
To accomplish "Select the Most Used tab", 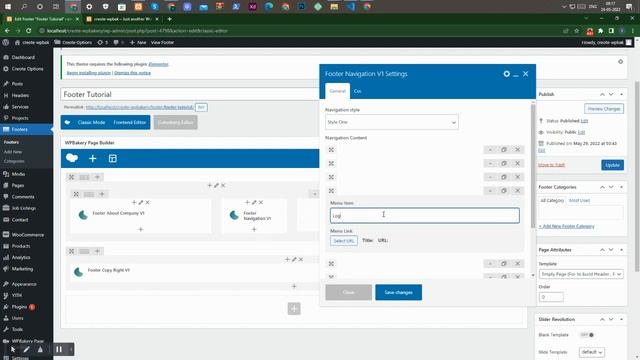I will pos(580,201).
